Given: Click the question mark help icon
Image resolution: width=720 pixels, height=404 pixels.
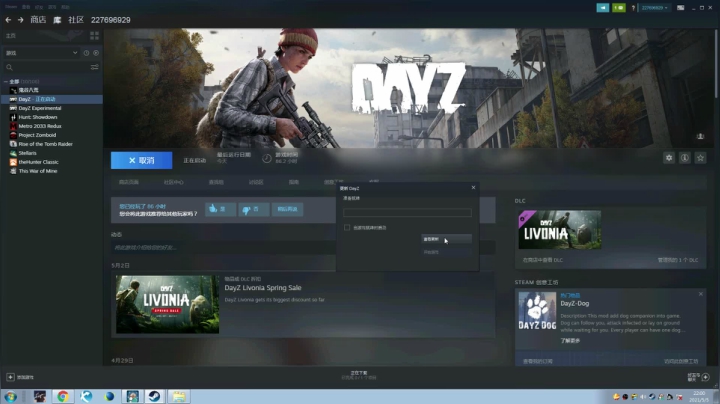Looking at the screenshot, I should (x=633, y=8).
